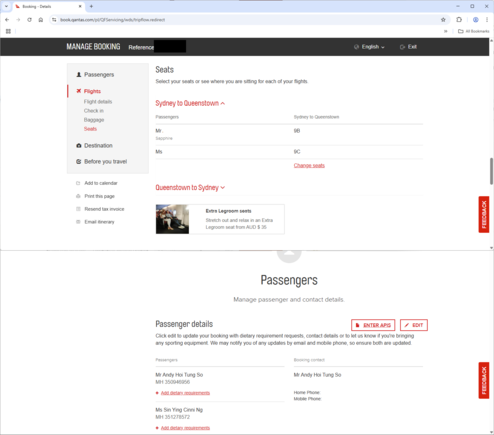Click the EDIT passenger details button

click(x=414, y=325)
